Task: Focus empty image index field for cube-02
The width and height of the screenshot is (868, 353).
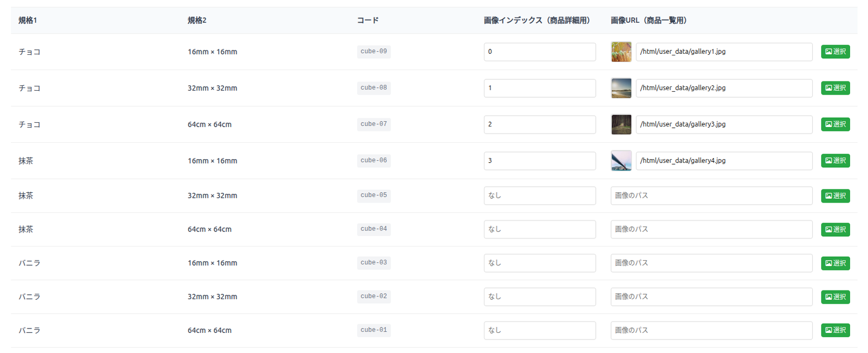Action: [540, 297]
